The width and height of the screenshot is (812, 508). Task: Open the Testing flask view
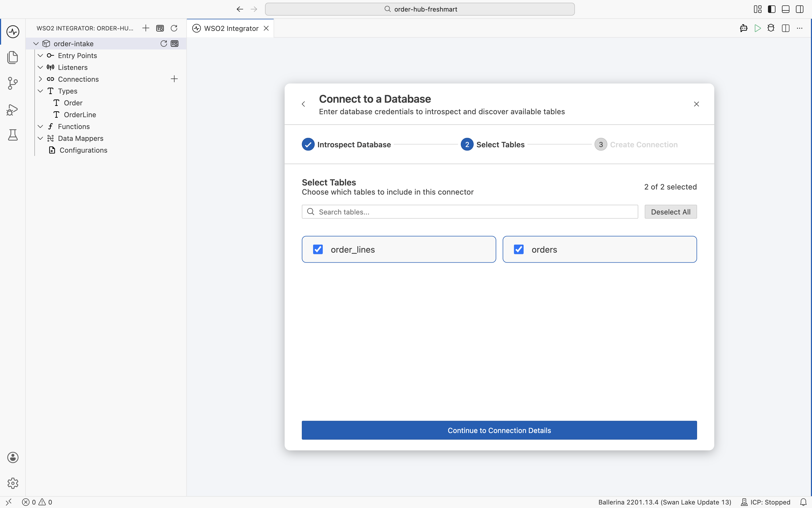pos(13,135)
